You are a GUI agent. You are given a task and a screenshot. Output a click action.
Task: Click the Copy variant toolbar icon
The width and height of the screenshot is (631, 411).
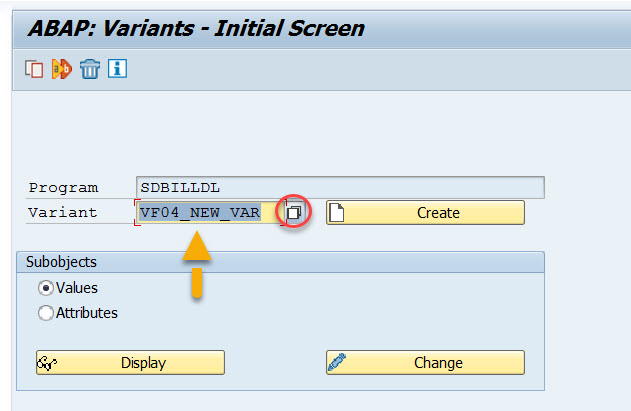35,69
